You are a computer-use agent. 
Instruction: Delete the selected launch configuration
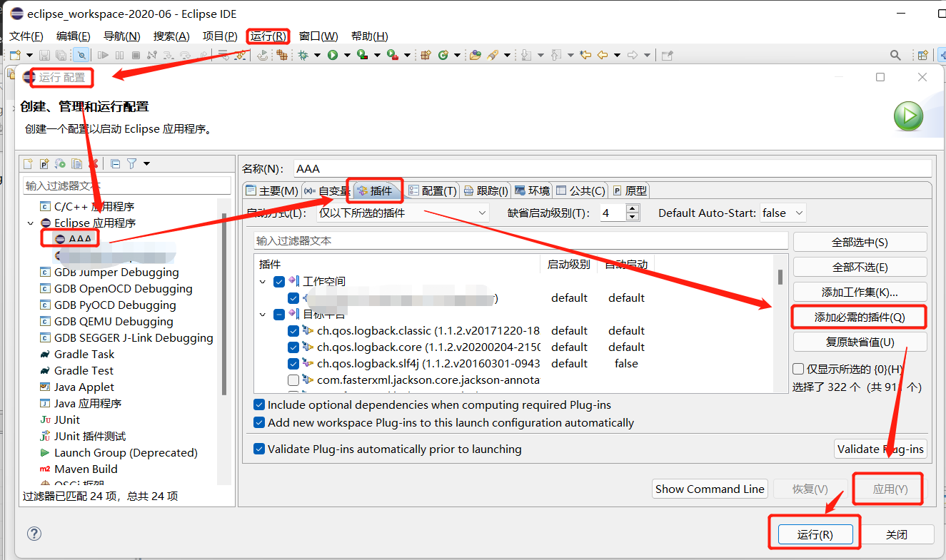point(94,163)
